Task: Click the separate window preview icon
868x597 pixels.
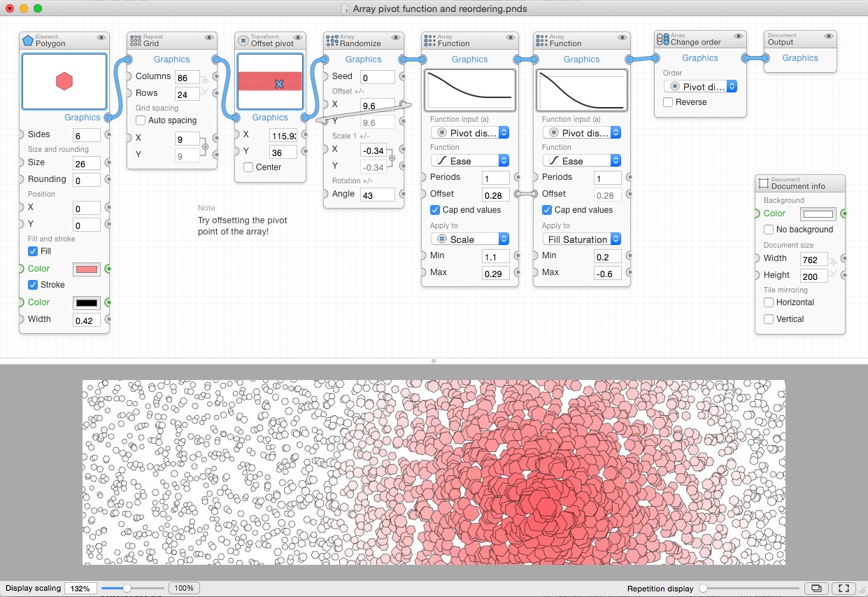Action: [816, 589]
